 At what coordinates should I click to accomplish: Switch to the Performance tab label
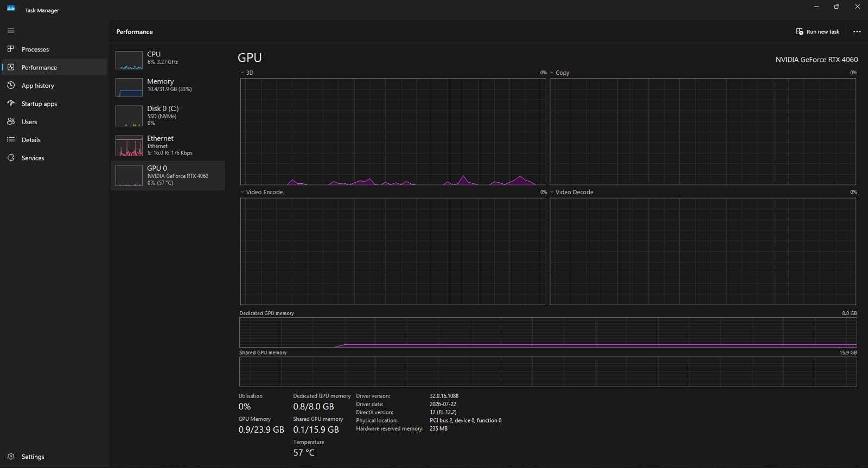[x=39, y=67]
